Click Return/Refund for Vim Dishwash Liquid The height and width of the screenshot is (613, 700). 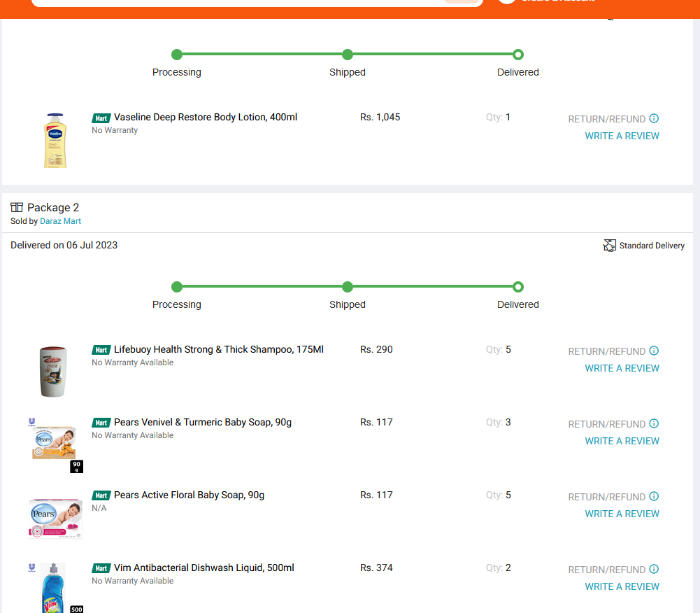pyautogui.click(x=607, y=570)
